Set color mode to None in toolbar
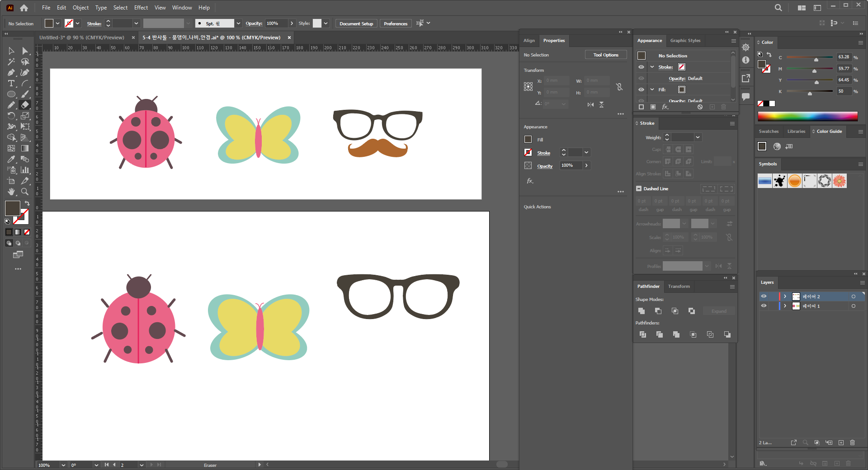The height and width of the screenshot is (470, 868). coord(27,232)
